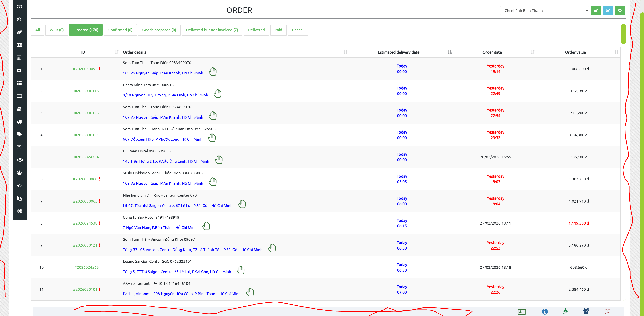Click the calculator icon in sidebar

pos(19,58)
